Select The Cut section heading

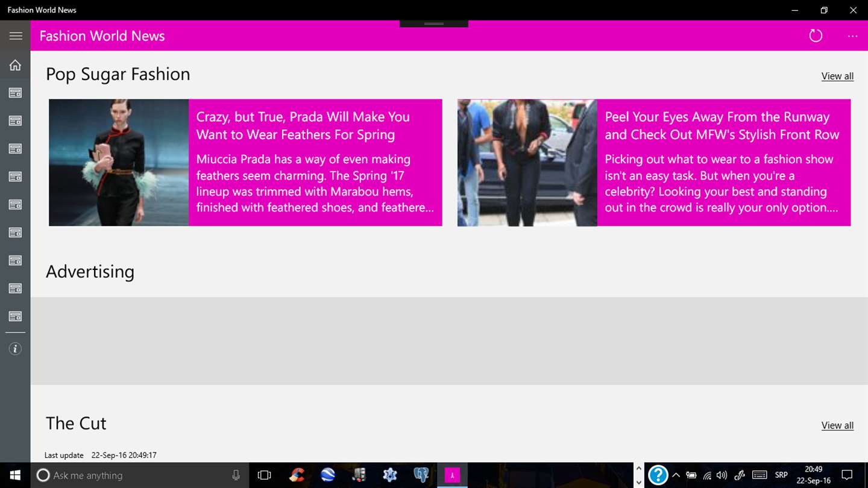(x=76, y=423)
